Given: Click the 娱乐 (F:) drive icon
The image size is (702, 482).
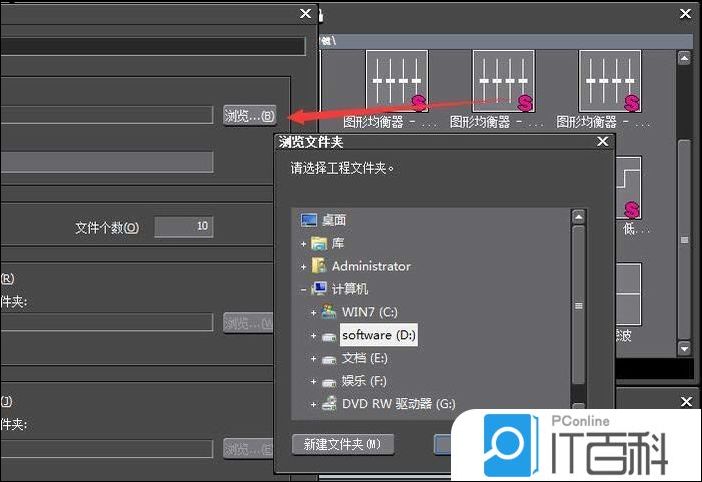Looking at the screenshot, I should click(329, 382).
